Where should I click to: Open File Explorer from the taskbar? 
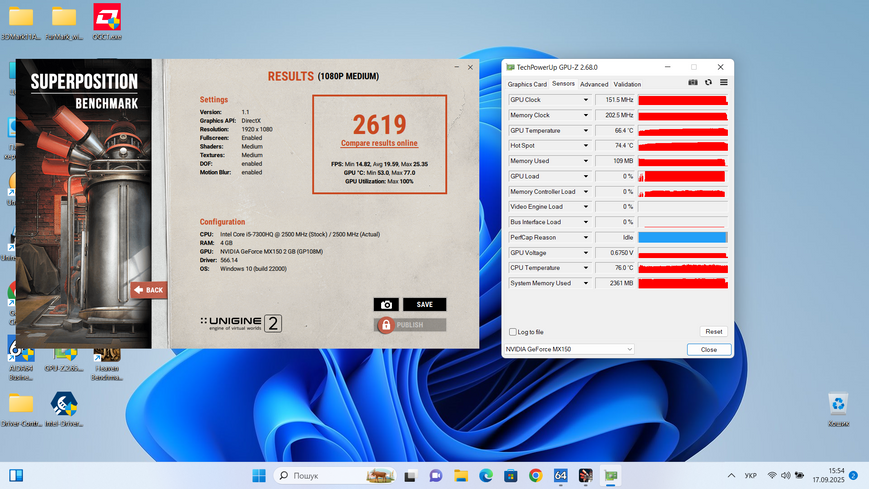(x=461, y=476)
